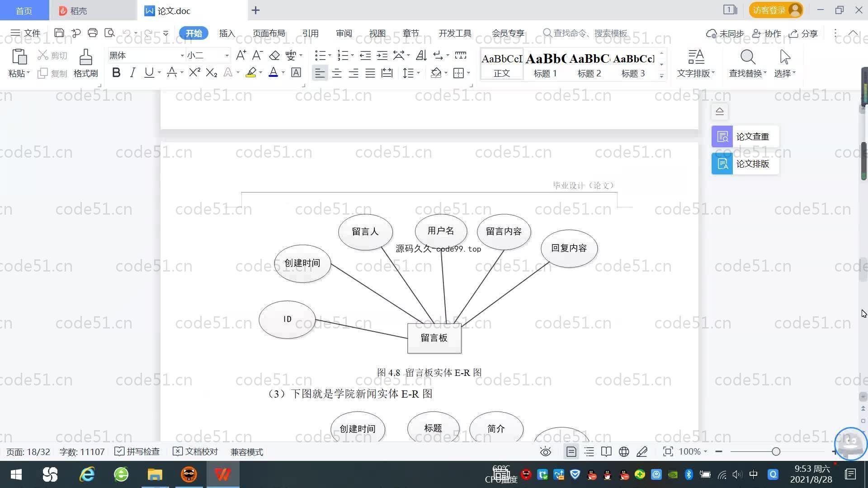Click the zoom slider handle
Viewport: 868px width, 488px height.
pos(776,451)
